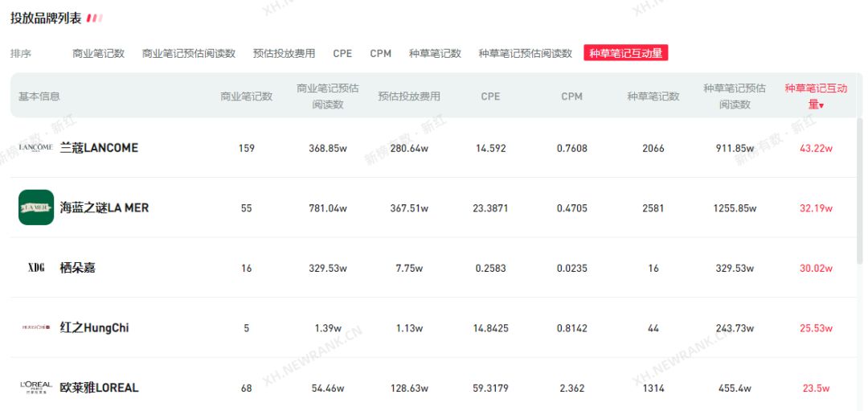Click the 商业笔记数 column header
Viewport: 868px width, 411px height.
click(x=247, y=97)
